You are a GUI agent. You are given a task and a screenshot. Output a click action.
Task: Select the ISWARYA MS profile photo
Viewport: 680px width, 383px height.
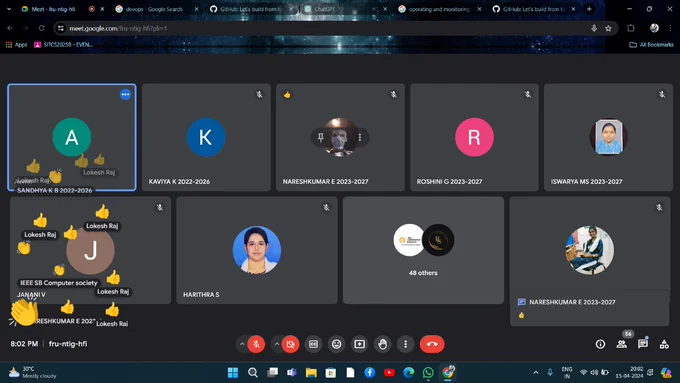tap(608, 137)
